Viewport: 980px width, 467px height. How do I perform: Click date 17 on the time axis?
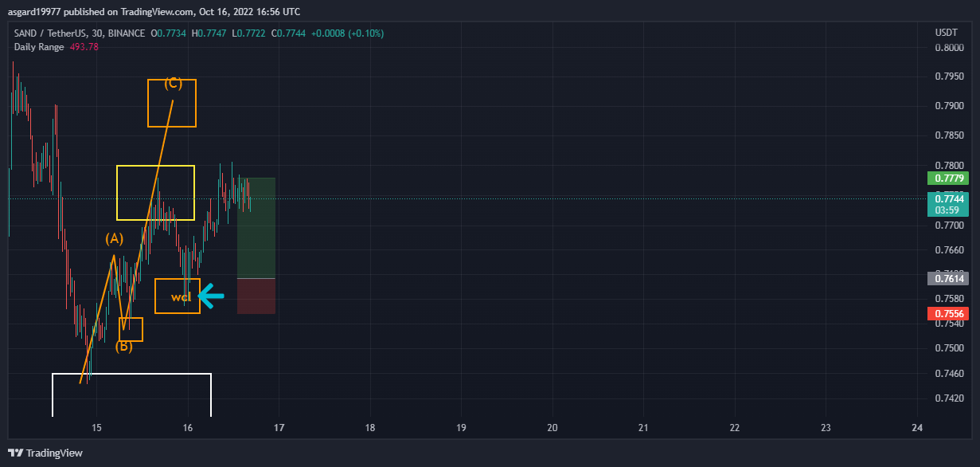click(x=279, y=428)
